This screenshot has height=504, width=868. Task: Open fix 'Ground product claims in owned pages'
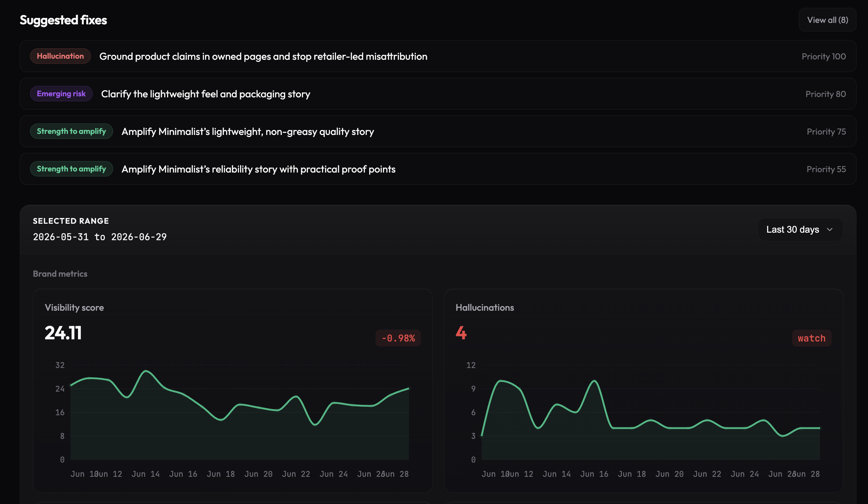pos(438,56)
